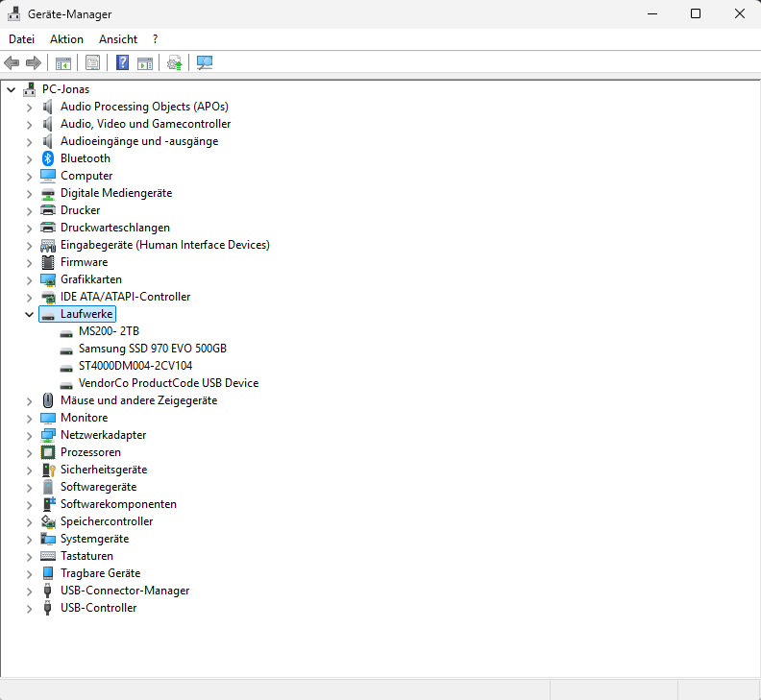Select VendorCo ProductCode USB Device
This screenshot has width=761, height=700.
pos(168,383)
